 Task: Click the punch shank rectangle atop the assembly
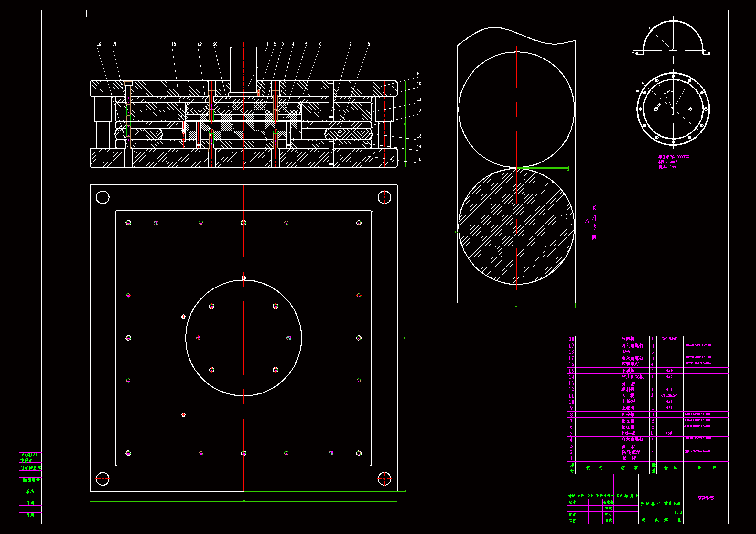point(243,70)
